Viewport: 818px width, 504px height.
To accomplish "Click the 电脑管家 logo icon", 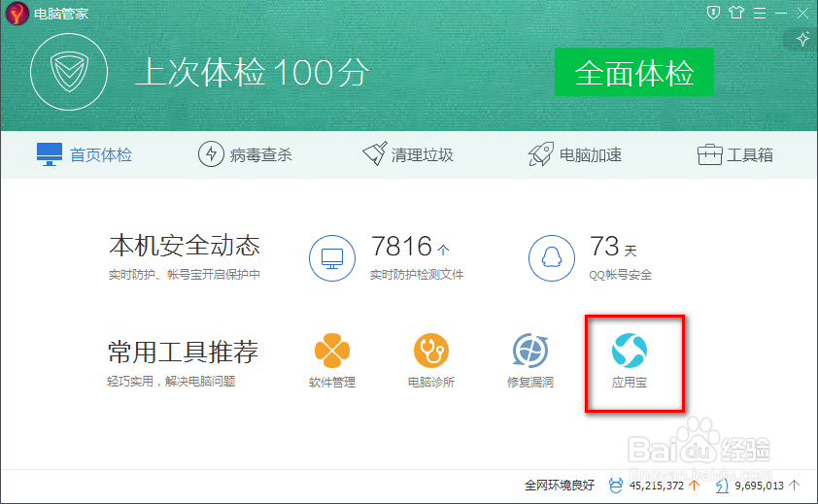I will coord(17,13).
